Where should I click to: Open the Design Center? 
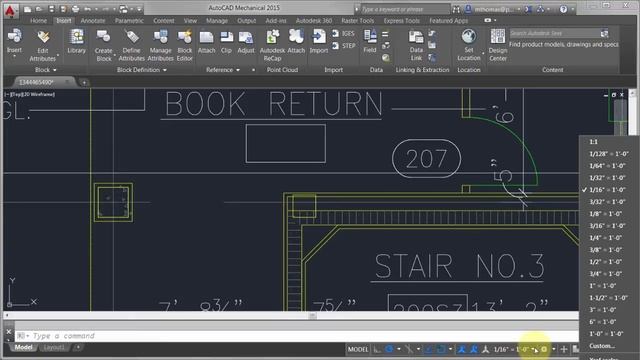coord(498,46)
